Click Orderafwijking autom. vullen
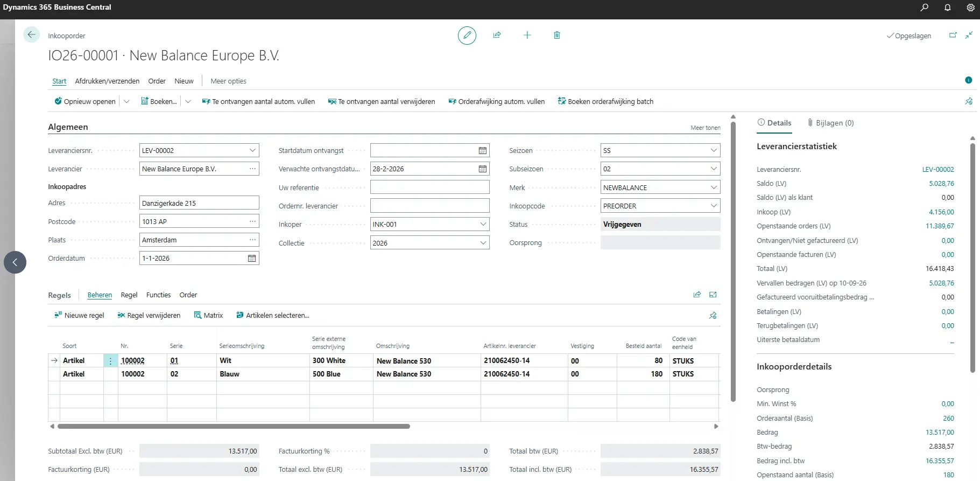The image size is (980, 481). click(x=496, y=101)
